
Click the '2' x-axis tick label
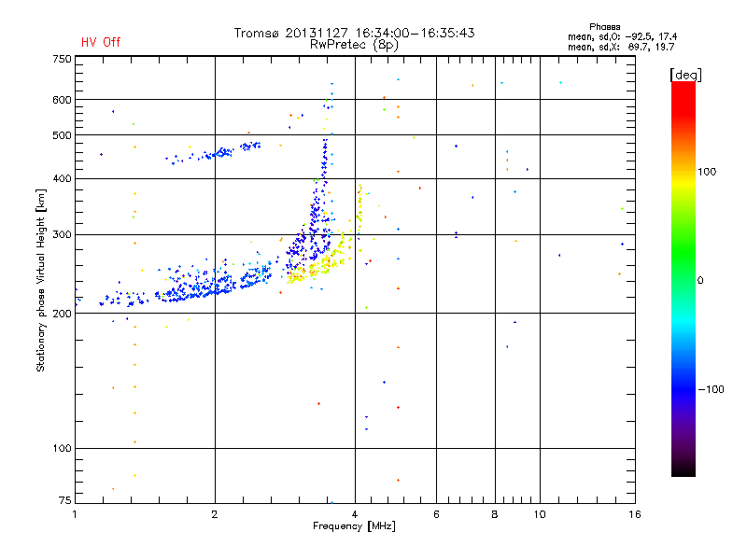click(215, 514)
